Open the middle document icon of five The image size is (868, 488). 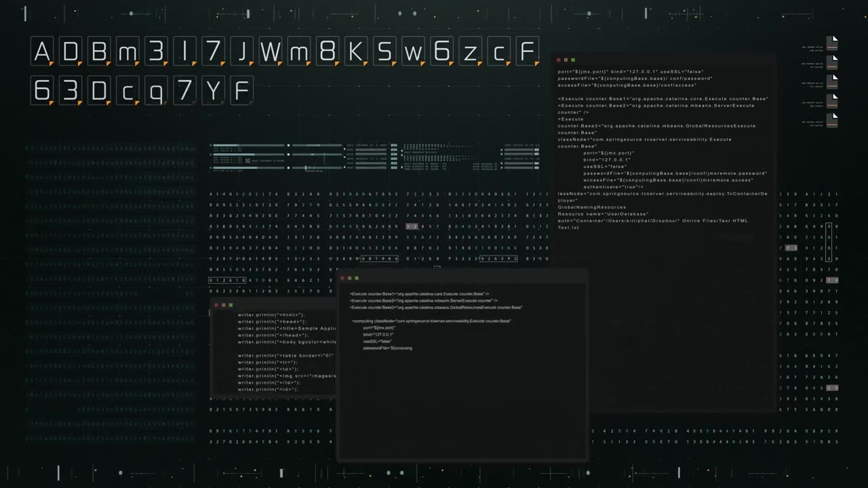tap(832, 82)
